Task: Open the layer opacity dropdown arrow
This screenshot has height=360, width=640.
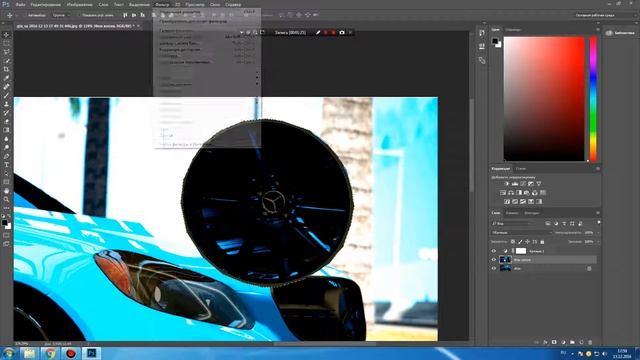Action: [598, 233]
